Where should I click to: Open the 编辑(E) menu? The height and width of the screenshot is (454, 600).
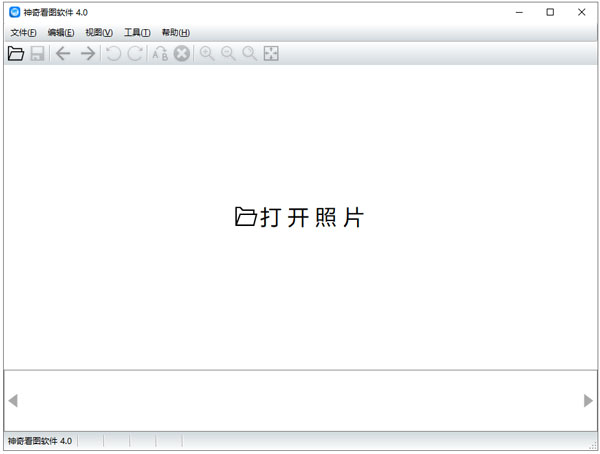[61, 33]
